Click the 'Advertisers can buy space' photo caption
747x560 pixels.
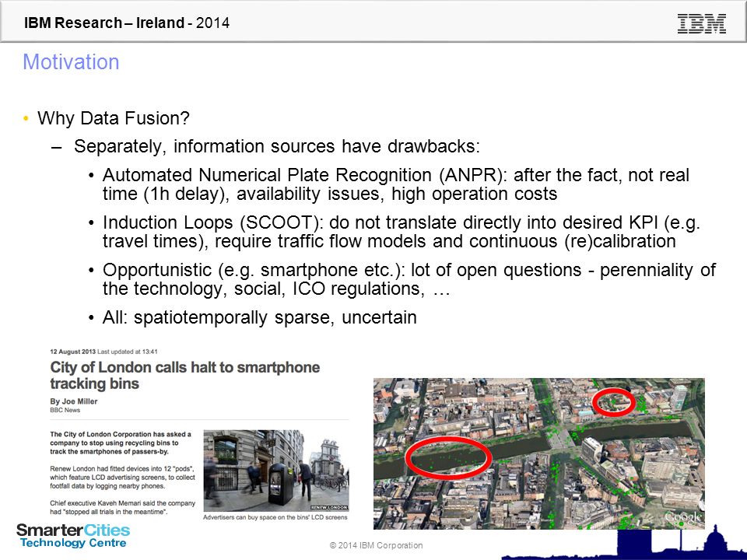[x=275, y=517]
